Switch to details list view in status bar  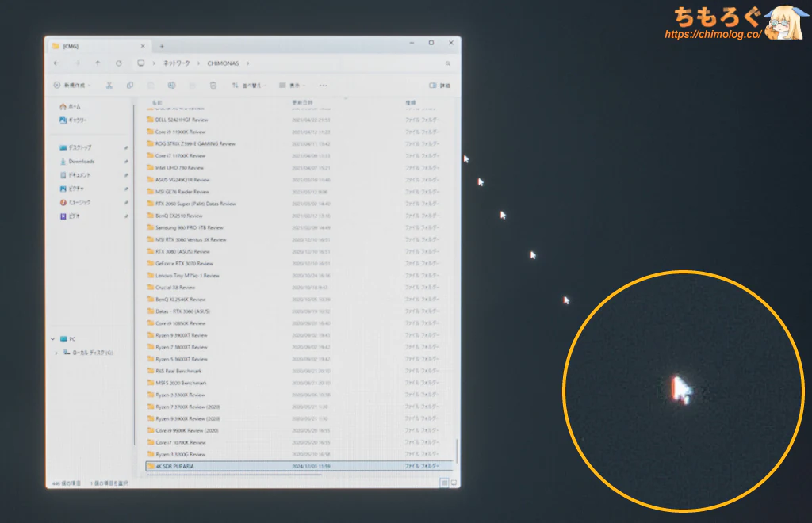click(443, 482)
